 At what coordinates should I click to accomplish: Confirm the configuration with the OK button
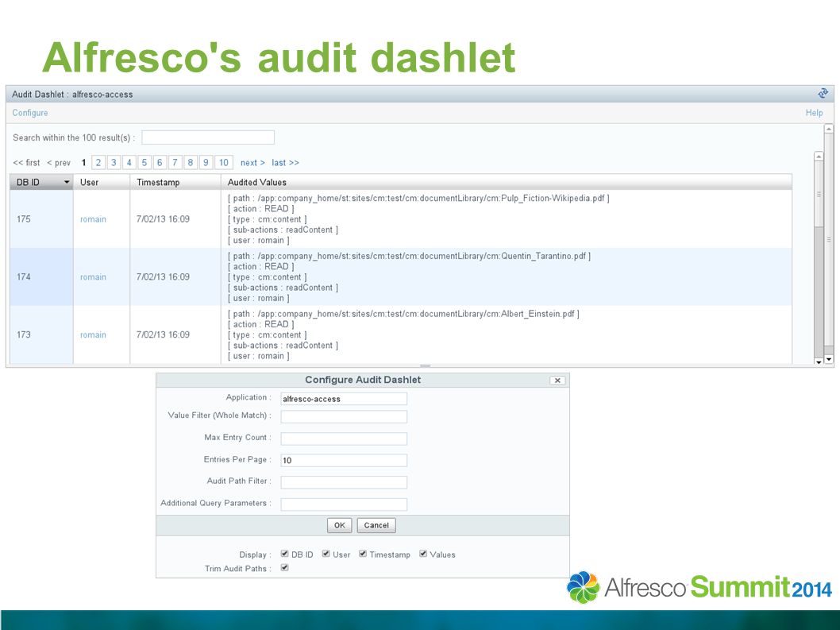pos(340,525)
